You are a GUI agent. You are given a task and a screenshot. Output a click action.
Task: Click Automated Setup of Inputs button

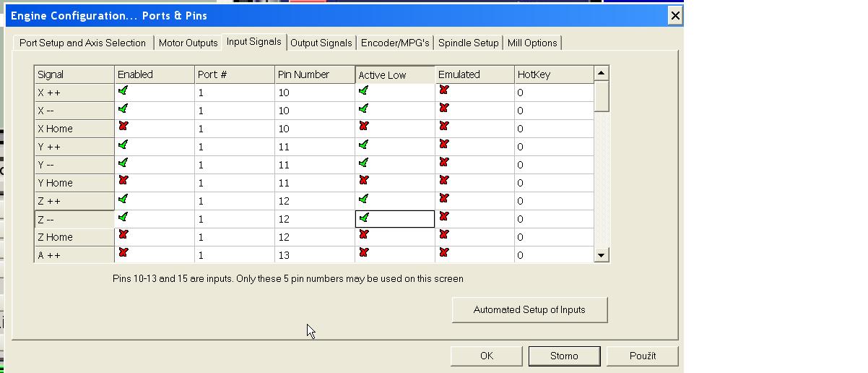tap(529, 309)
